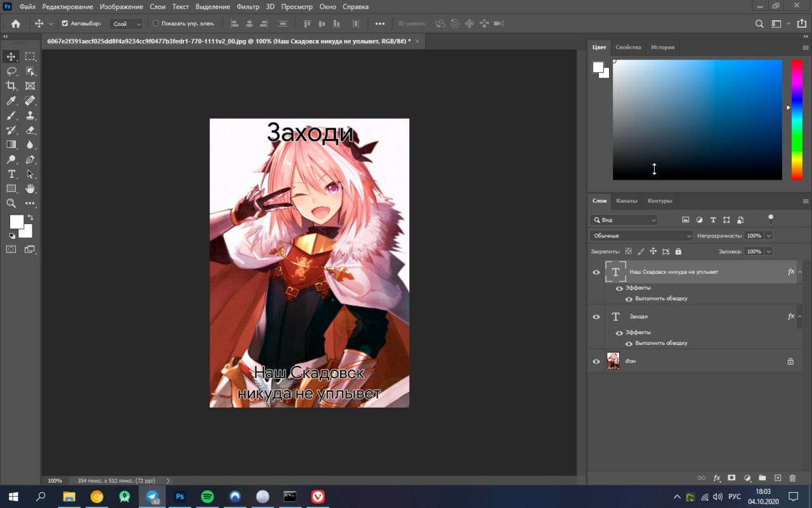The image size is (812, 508).
Task: Select the Frame tool
Action: pyautogui.click(x=30, y=86)
